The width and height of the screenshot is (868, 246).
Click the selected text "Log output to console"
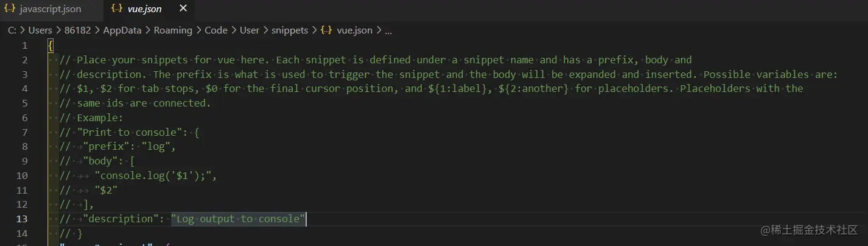(238, 219)
